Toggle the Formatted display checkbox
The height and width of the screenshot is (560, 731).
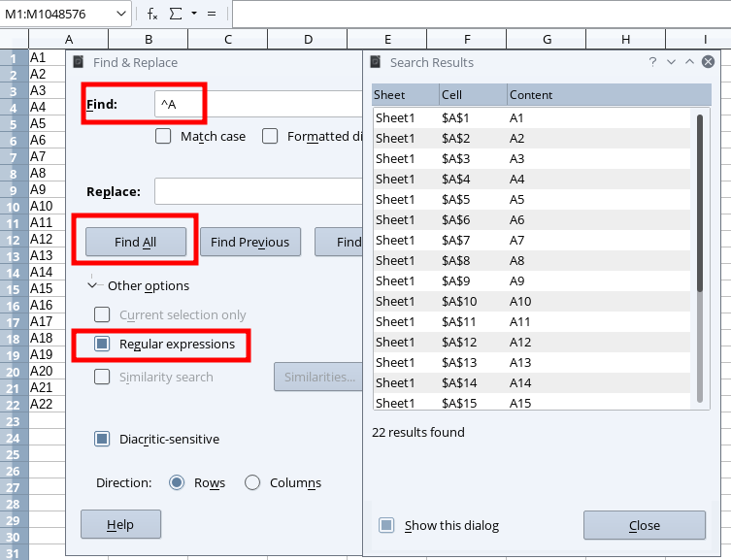[x=270, y=137]
